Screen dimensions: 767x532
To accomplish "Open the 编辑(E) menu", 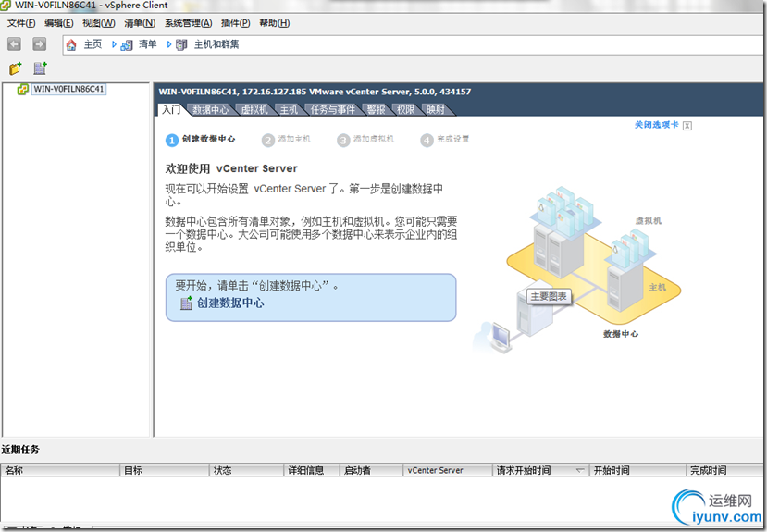I will 58,23.
